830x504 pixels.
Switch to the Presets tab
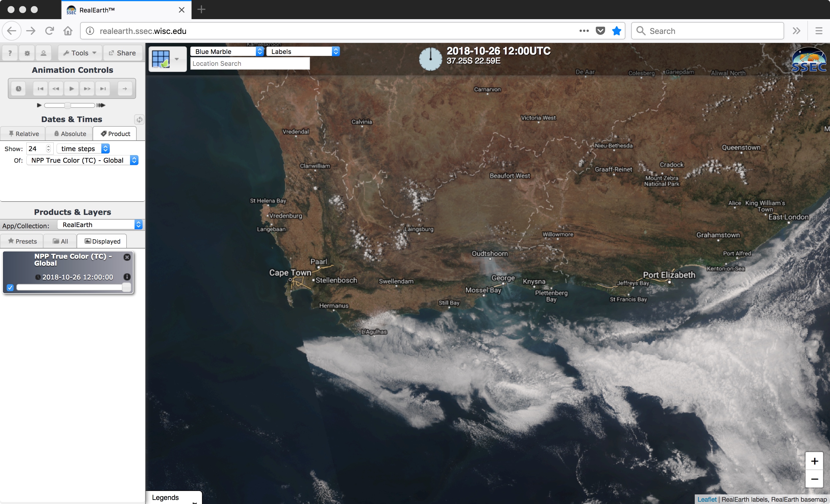22,241
